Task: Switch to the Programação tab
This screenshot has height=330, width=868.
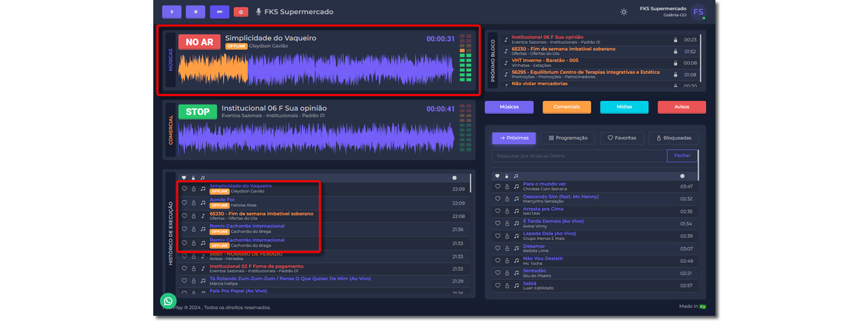Action: 568,138
